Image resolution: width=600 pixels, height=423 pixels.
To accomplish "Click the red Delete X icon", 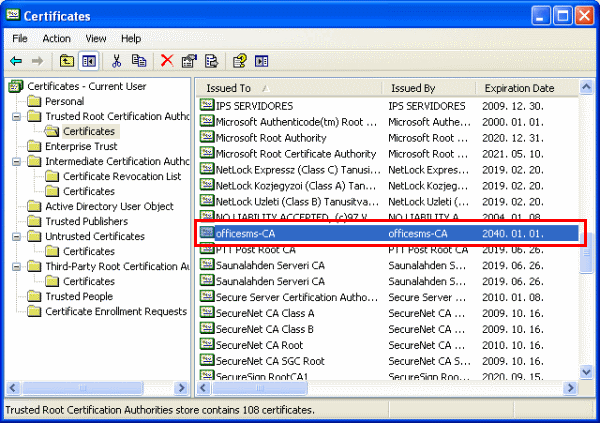I will pyautogui.click(x=167, y=60).
